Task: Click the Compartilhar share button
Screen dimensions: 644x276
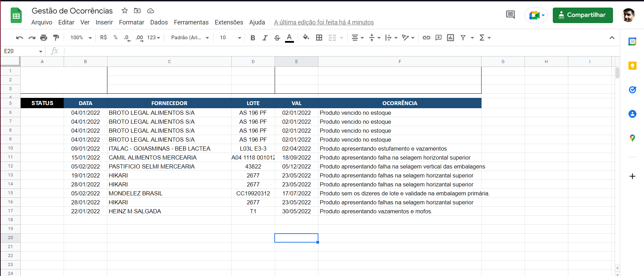Action: point(583,15)
